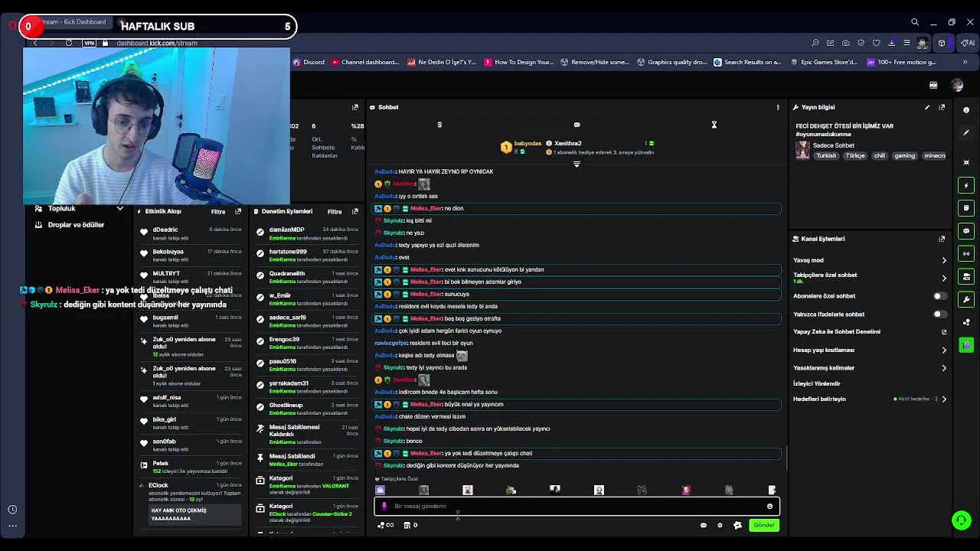Select Bekobuyaa follower event row
Viewport: 980px width, 551px height.
[x=191, y=255]
